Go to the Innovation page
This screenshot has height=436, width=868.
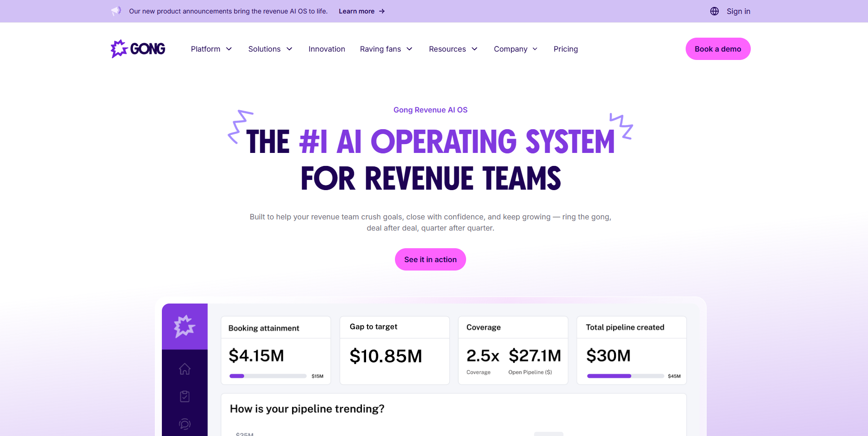[x=327, y=49]
